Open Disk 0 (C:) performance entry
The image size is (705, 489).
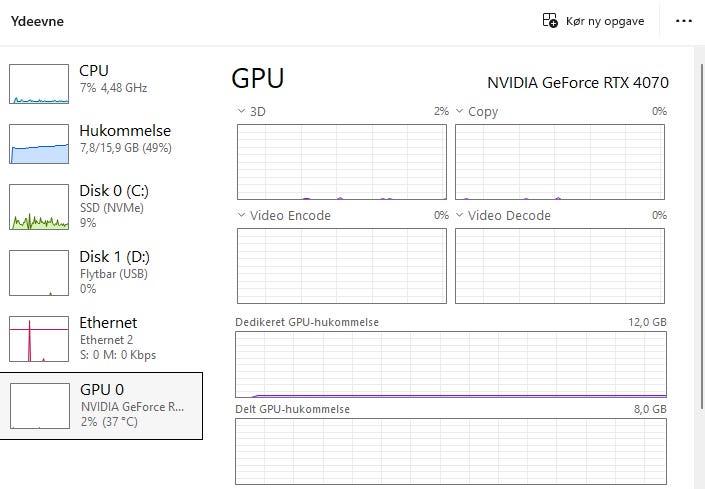pos(101,206)
